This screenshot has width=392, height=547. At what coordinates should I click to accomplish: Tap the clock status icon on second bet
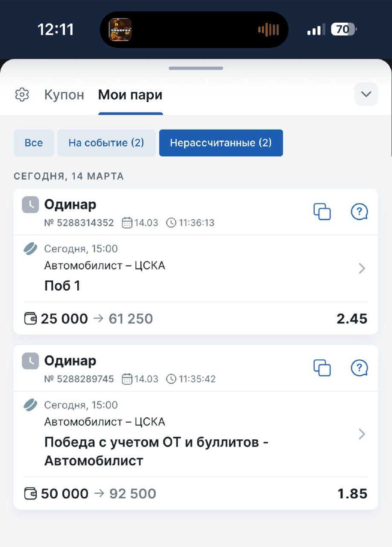pyautogui.click(x=30, y=361)
